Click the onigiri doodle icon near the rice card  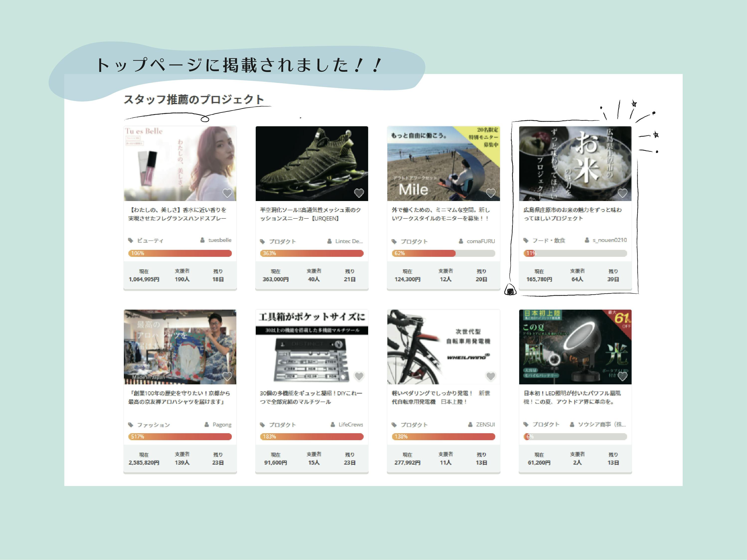coord(510,290)
